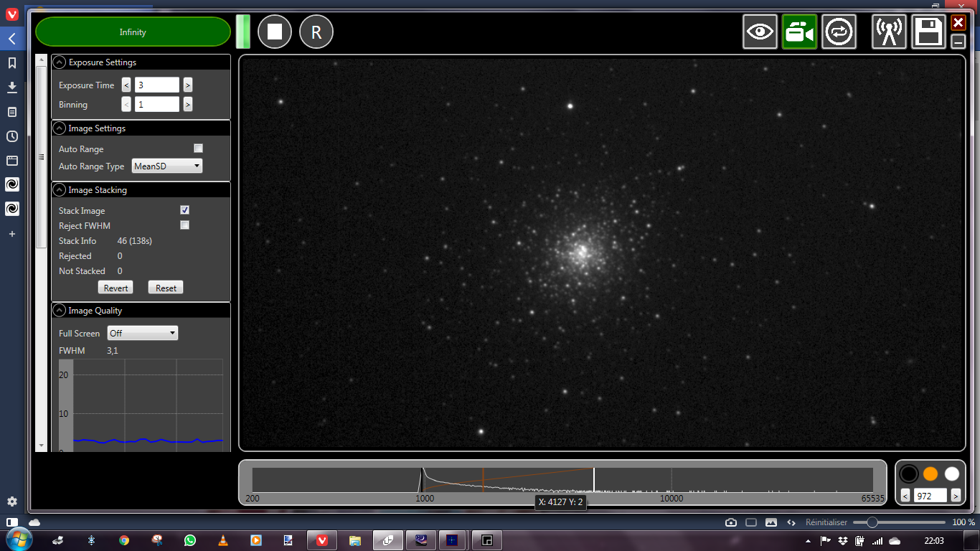
Task: Click the Reset stack button
Action: (166, 288)
